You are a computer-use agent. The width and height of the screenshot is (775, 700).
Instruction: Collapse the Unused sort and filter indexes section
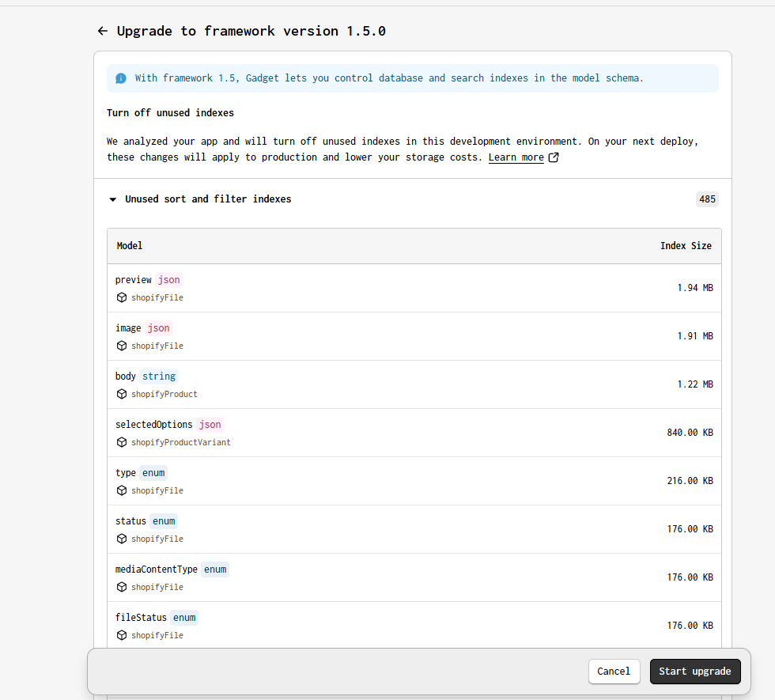point(113,199)
